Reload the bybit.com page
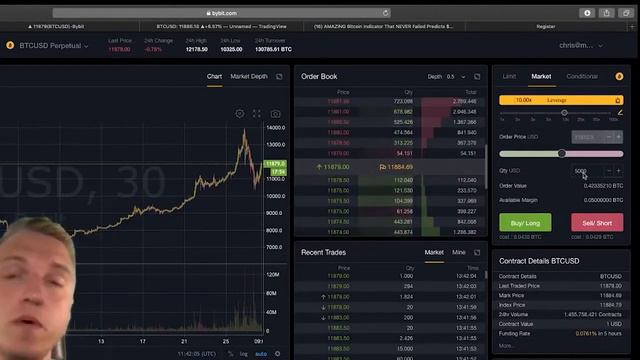This screenshot has width=640, height=360. [x=385, y=13]
